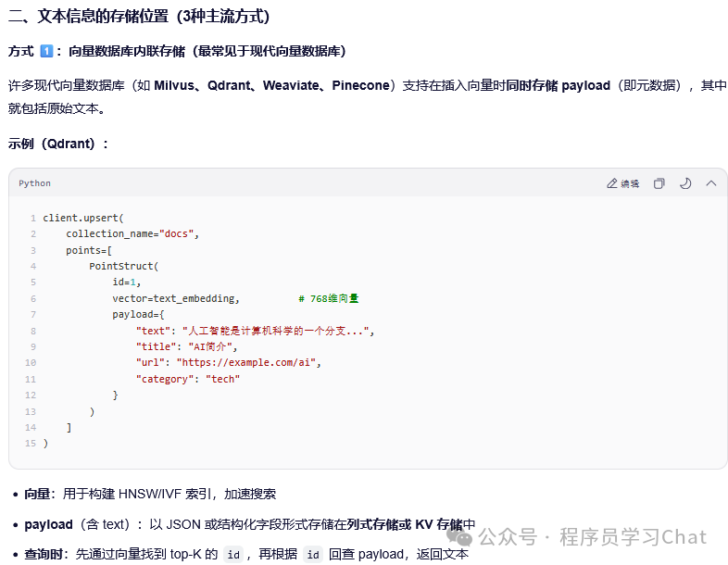Click the green comment # 768维向量
Screen dimensions: 728x565
pos(328,298)
